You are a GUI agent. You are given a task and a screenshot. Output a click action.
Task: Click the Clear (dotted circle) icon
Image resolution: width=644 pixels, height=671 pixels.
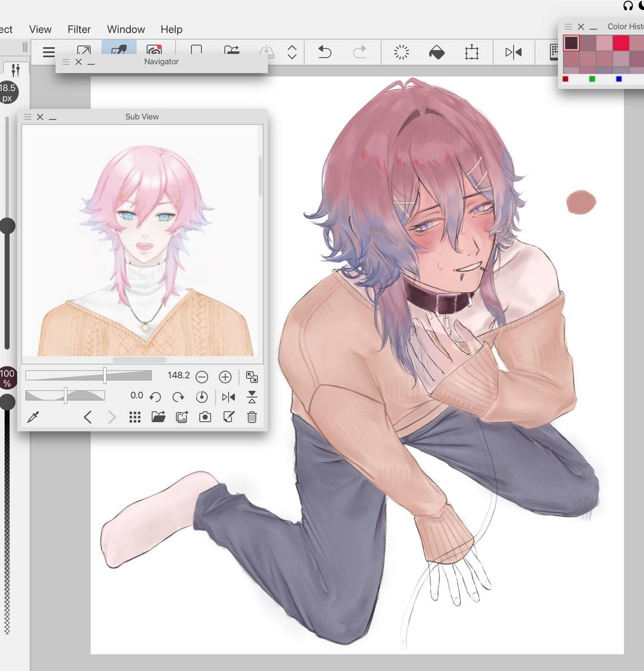[401, 53]
